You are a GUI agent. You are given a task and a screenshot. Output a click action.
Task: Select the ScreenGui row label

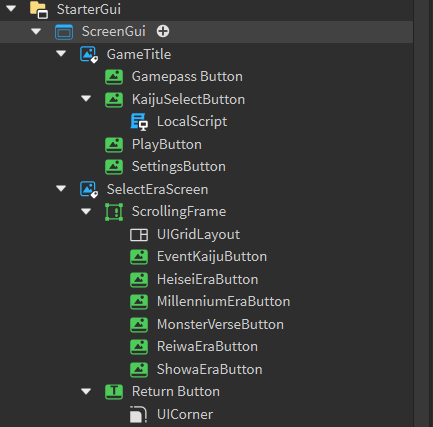[x=114, y=32]
